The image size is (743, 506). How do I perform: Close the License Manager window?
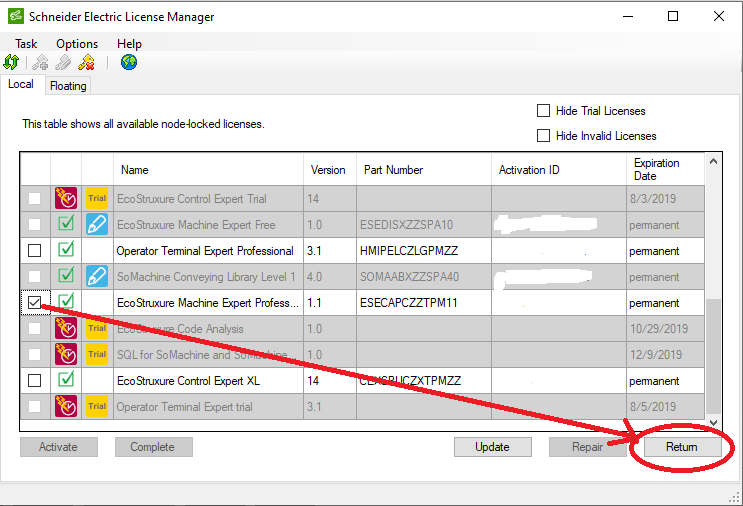tap(718, 16)
